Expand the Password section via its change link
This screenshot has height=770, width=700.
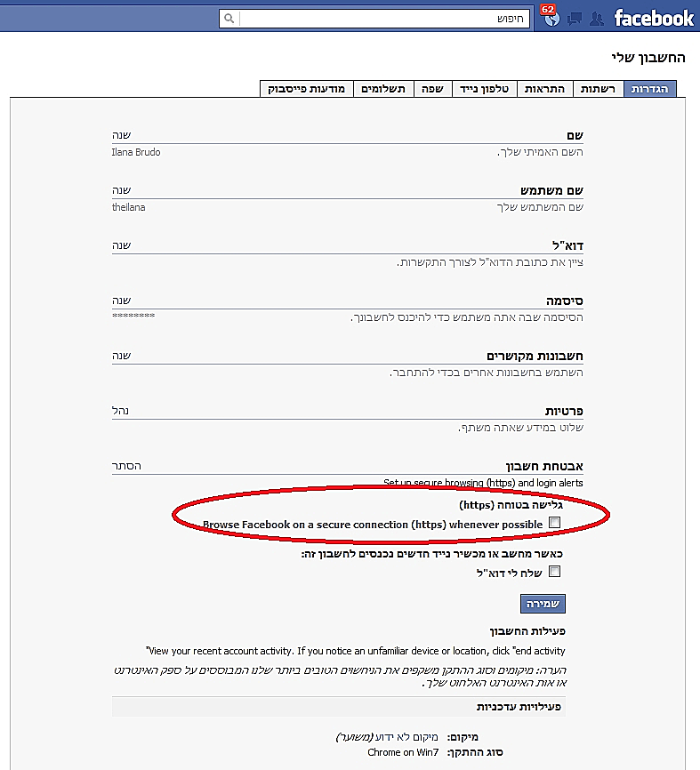pos(122,301)
